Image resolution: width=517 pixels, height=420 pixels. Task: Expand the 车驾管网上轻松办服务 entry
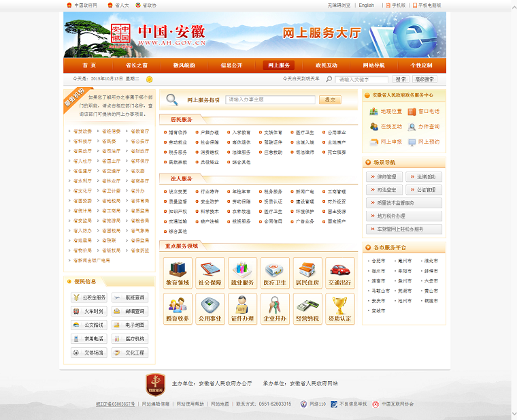[404, 229]
